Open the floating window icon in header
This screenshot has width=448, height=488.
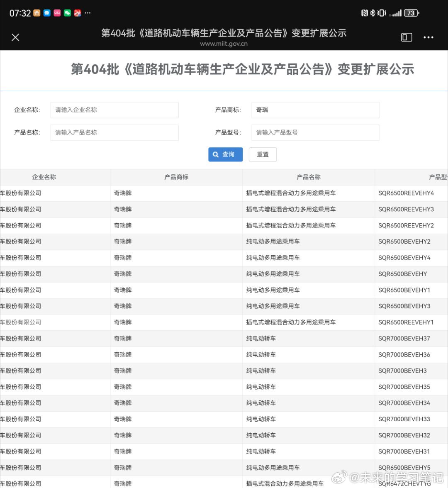(407, 37)
